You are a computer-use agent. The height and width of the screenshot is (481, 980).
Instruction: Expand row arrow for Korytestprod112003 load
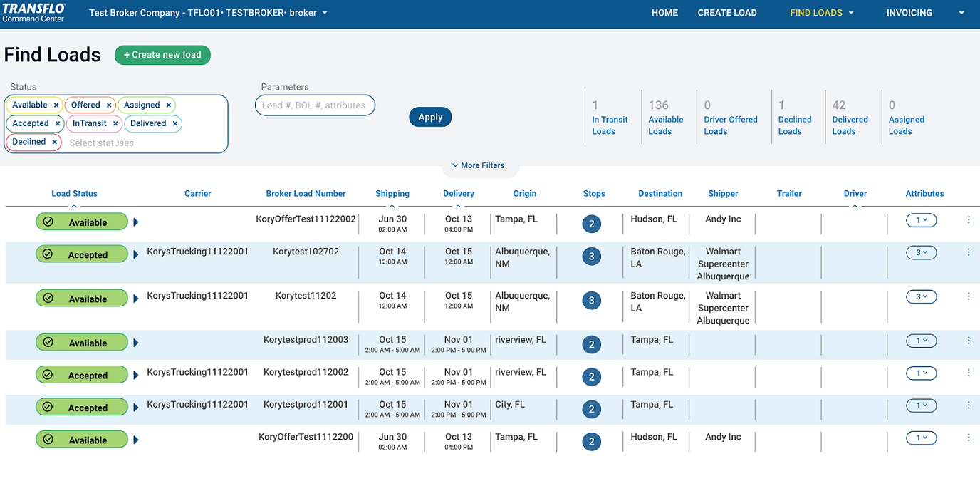coord(136,343)
